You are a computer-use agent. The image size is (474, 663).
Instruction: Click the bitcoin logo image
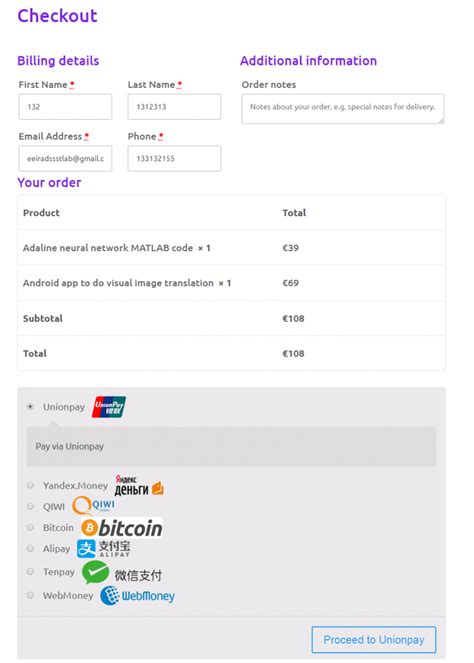[122, 528]
